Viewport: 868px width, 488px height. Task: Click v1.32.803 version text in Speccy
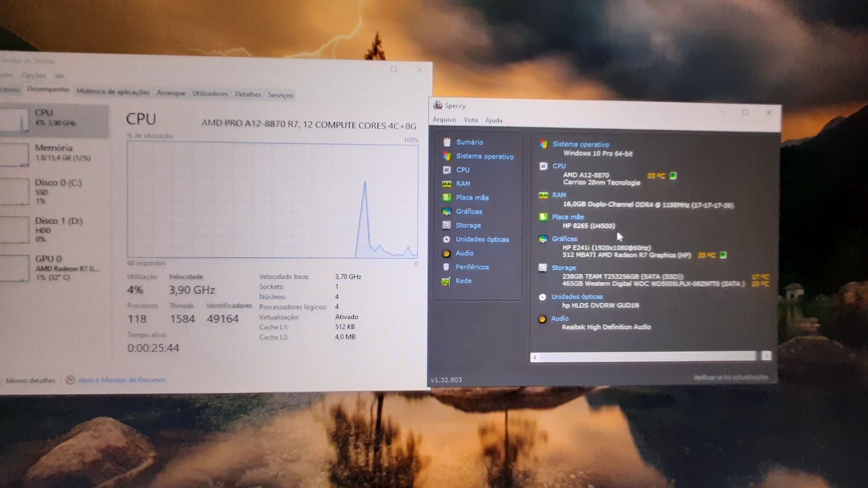446,380
